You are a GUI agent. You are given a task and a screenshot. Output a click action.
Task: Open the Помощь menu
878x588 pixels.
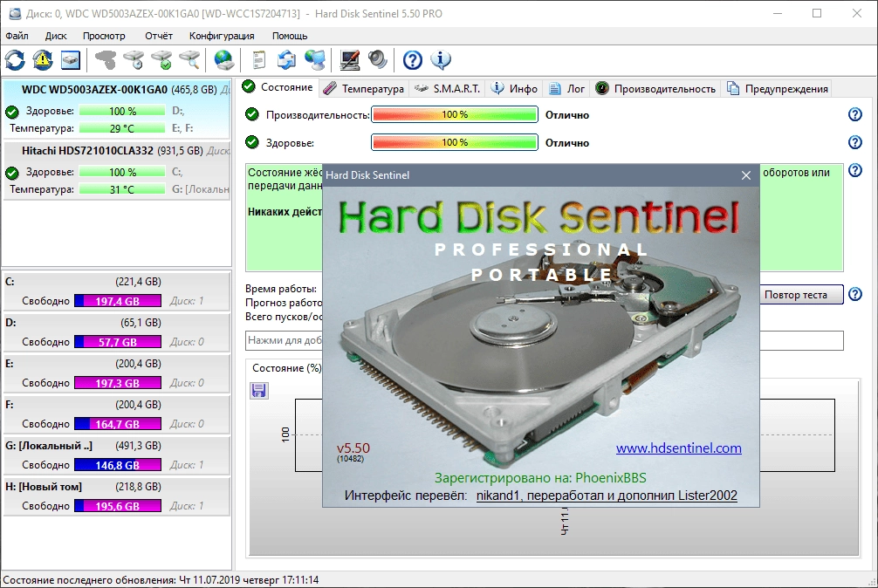coord(290,36)
